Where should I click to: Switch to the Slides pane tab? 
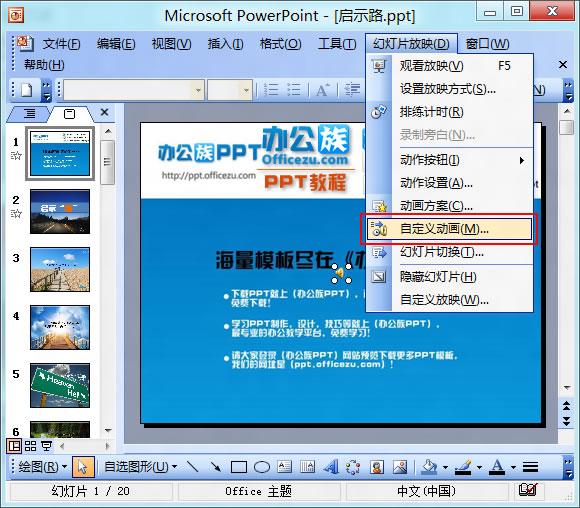coord(70,114)
